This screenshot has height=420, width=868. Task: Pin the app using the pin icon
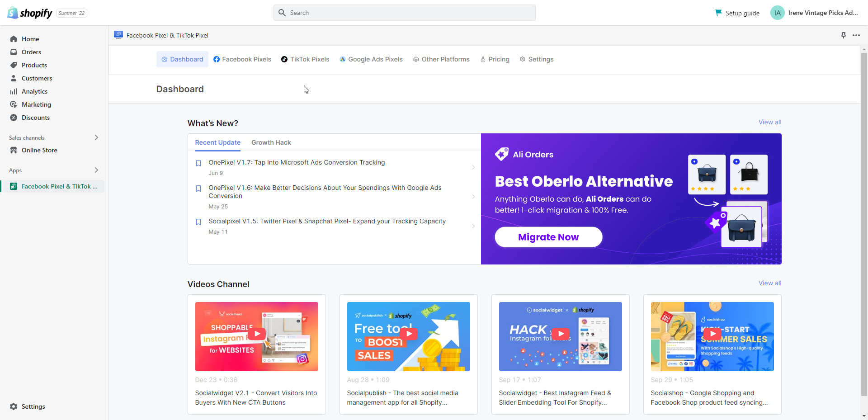click(844, 35)
